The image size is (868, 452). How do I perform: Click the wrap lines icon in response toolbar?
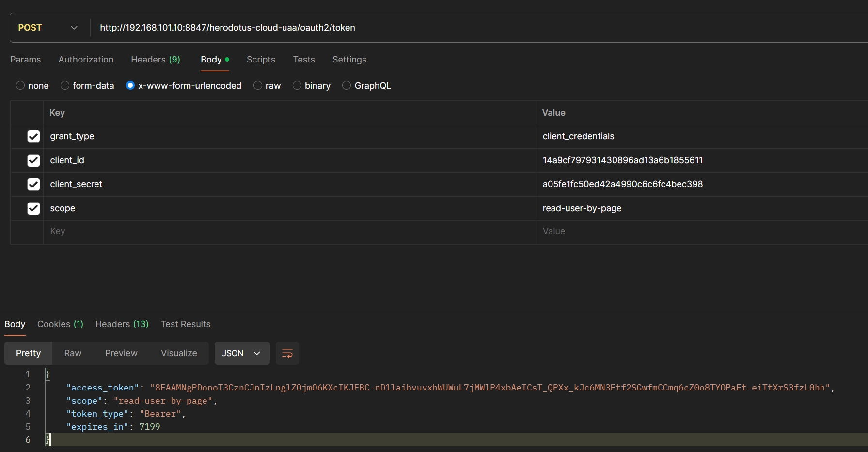click(x=287, y=353)
